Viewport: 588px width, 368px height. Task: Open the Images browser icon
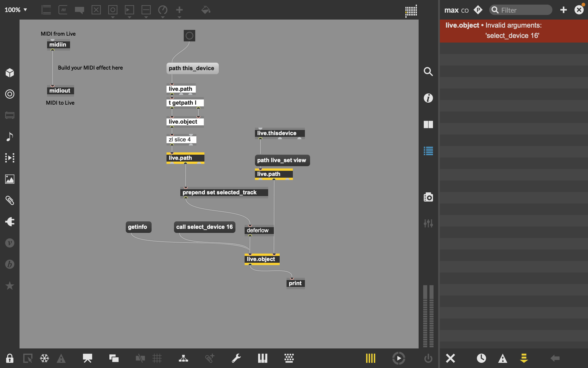pyautogui.click(x=10, y=179)
